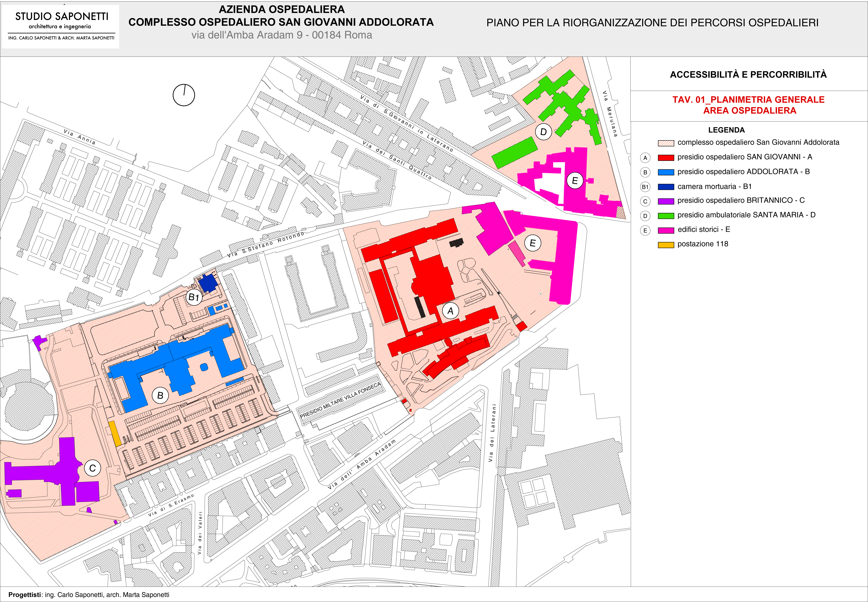Click the dark blue legend swatch for camera mortuaria
This screenshot has width=868, height=602.
tap(666, 187)
